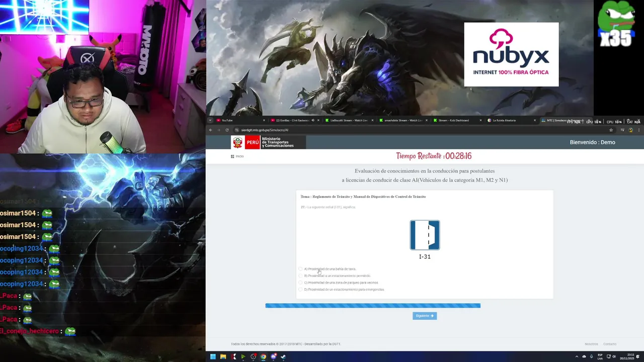The height and width of the screenshot is (362, 644).
Task: Open the browser profile avatar icon
Action: tap(630, 130)
